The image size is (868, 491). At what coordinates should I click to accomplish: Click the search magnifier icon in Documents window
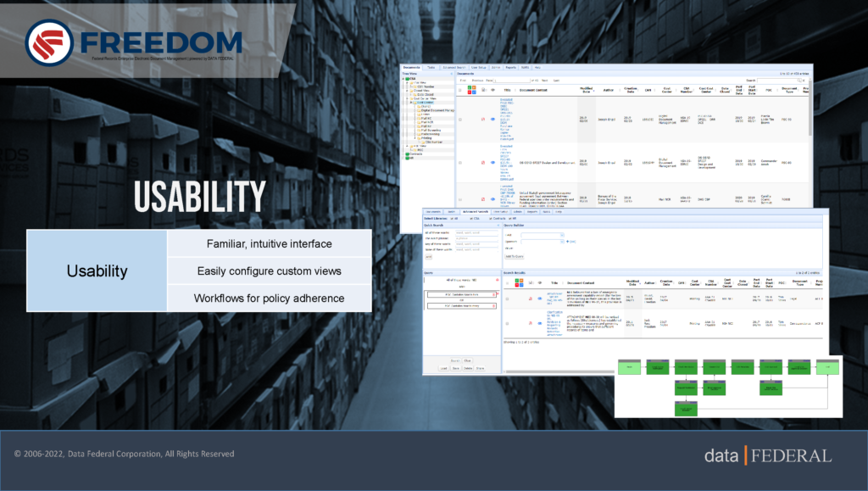[x=798, y=81]
